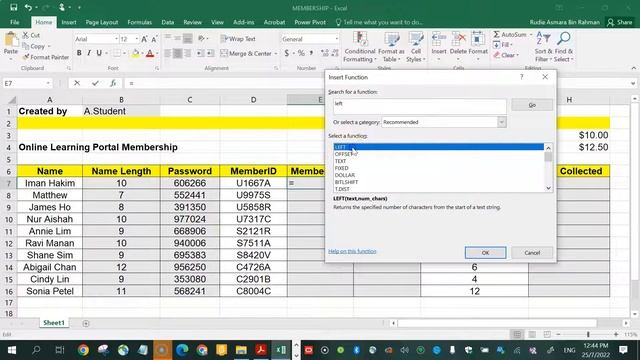
Task: Open Help on this function link
Action: (x=352, y=251)
